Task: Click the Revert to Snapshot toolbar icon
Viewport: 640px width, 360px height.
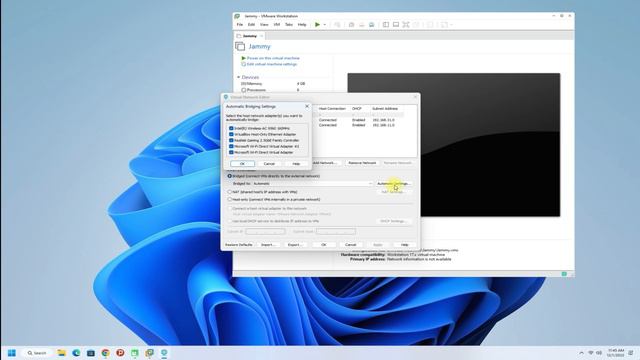Action: (361, 24)
